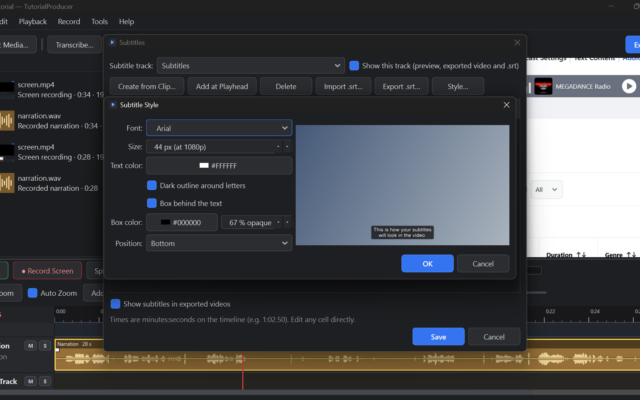Screen dimensions: 640x400
Task: Click the Subtitles dialog app icon
Action: point(112,42)
